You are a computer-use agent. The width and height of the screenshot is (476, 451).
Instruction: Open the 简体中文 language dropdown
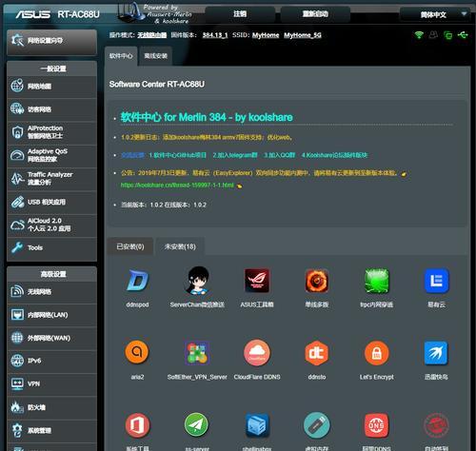tap(434, 14)
